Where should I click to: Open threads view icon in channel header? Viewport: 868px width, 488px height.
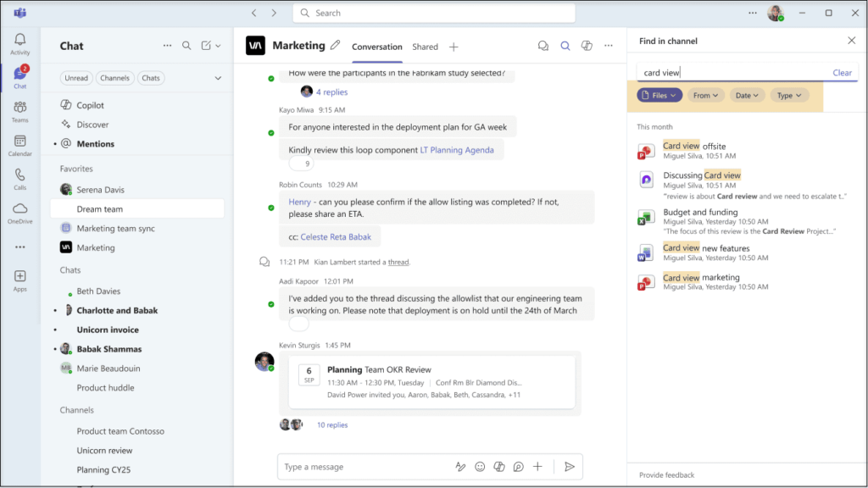(543, 46)
